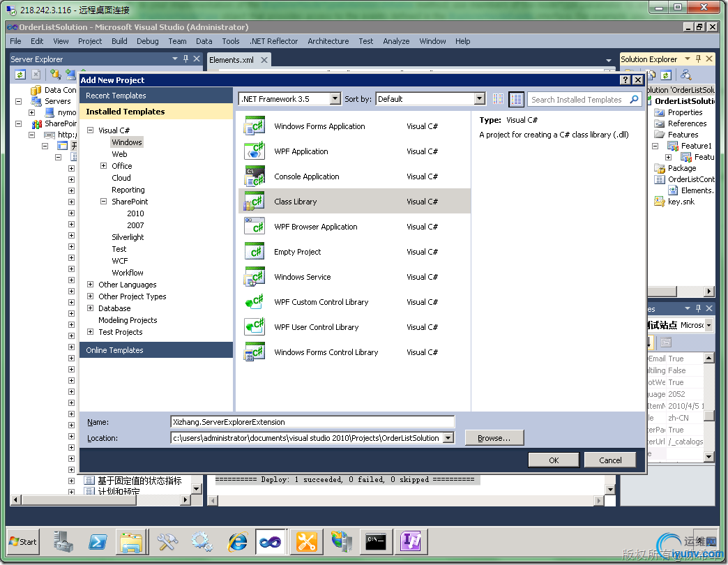This screenshot has width=728, height=565.
Task: Select the WPF Application template icon
Action: (255, 151)
